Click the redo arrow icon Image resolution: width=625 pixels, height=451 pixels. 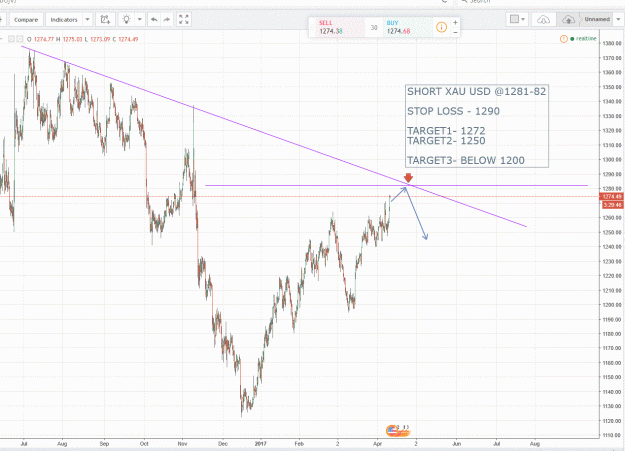pos(167,20)
